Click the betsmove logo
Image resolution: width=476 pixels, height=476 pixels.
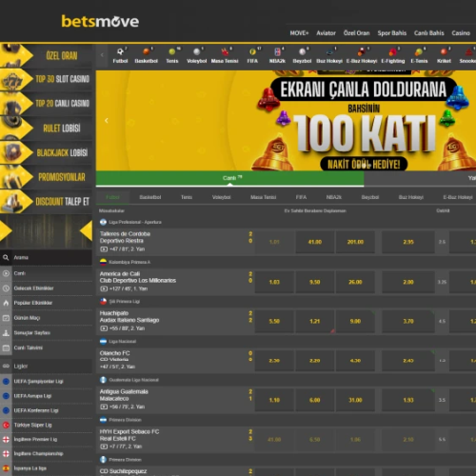point(100,21)
